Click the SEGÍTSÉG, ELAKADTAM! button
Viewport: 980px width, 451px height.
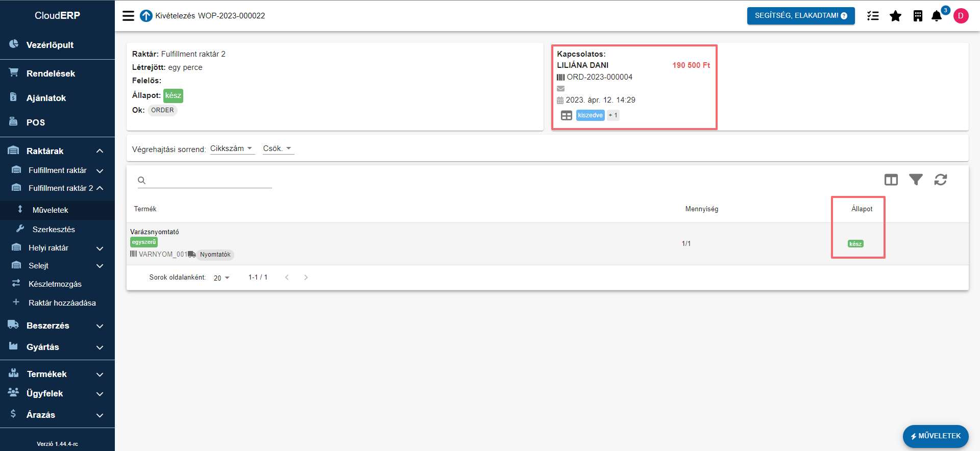coord(800,16)
